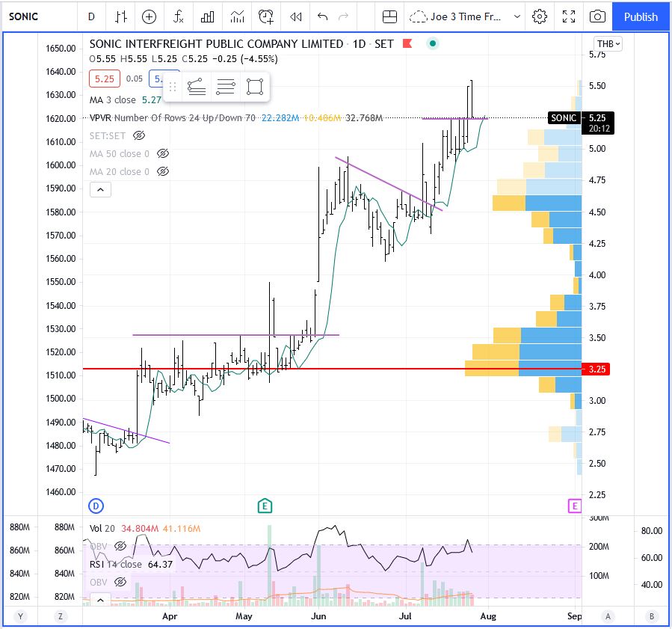Click the green E earnings marker
The width and height of the screenshot is (672, 629).
click(x=265, y=506)
